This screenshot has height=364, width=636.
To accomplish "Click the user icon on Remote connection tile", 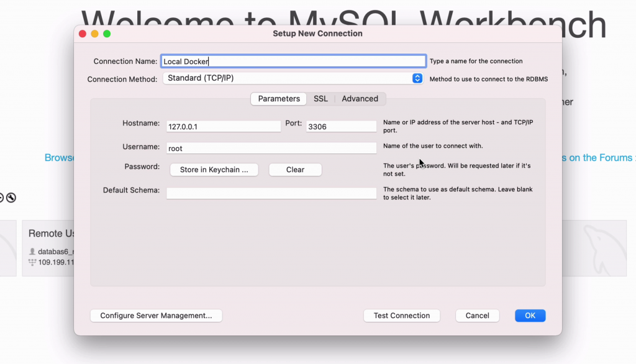I will point(33,252).
